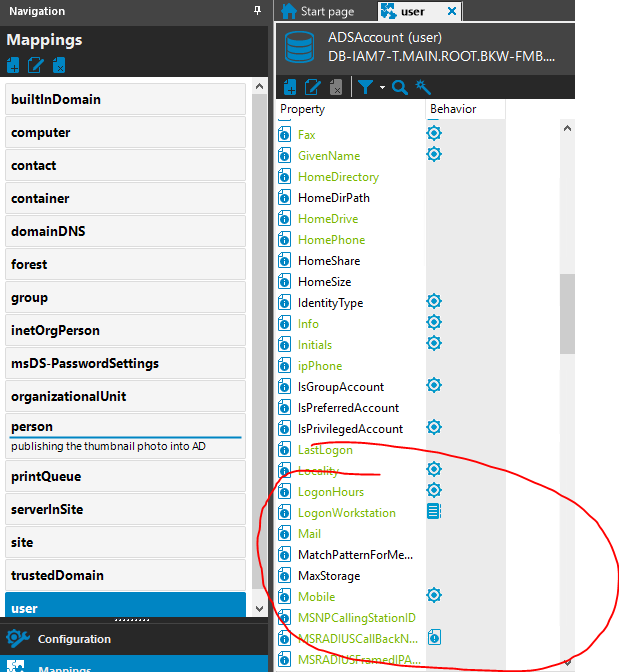Close the user tab
Image resolution: width=619 pixels, height=672 pixels.
[452, 11]
